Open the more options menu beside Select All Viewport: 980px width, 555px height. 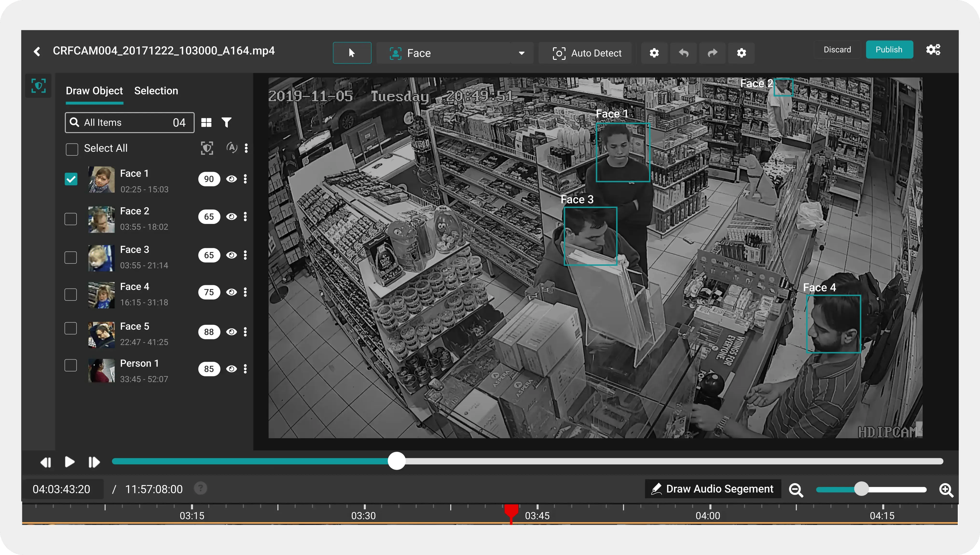point(246,148)
